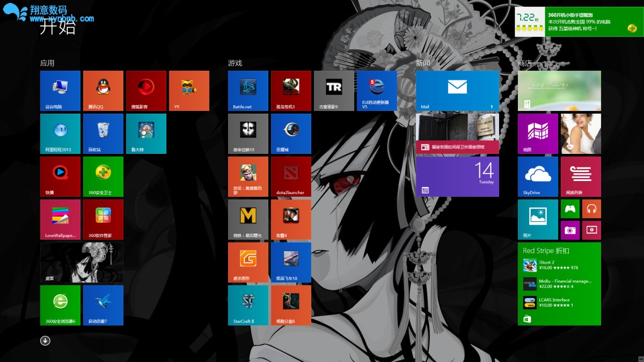Select LCARS Interface store entry
This screenshot has width=644, height=362.
point(557,303)
